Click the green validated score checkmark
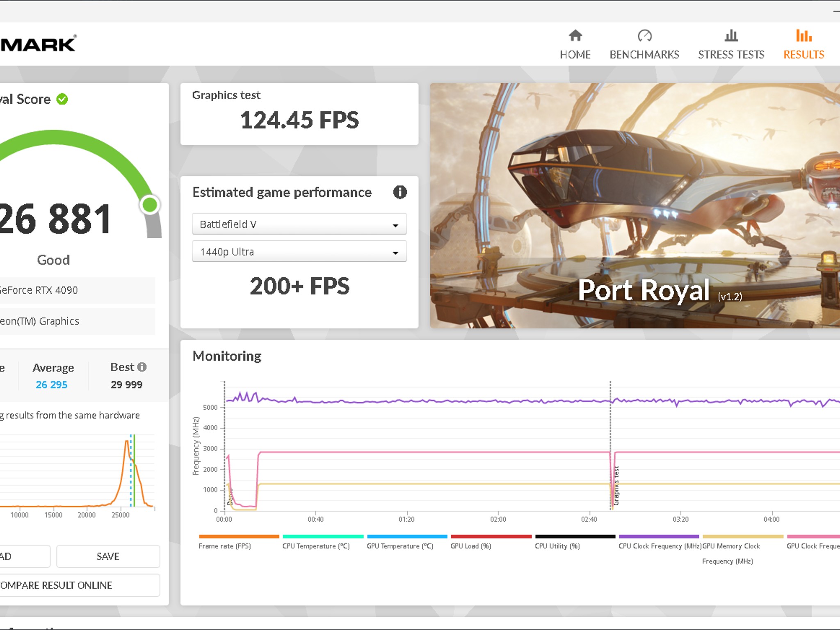 62,99
